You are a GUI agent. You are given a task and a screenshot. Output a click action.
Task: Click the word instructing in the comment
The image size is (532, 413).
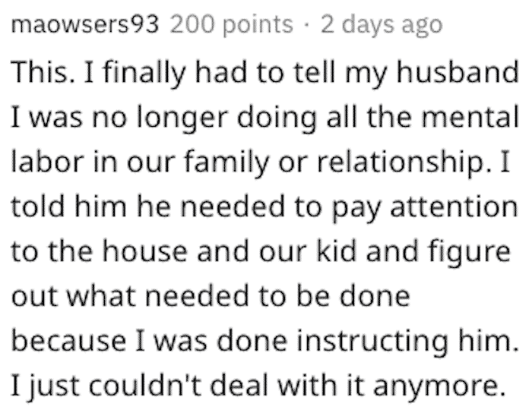372,343
